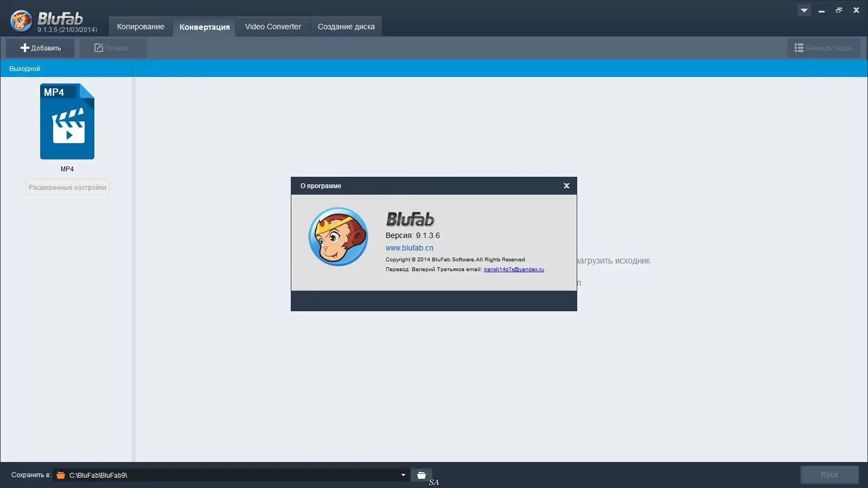868x488 pixels.
Task: Open the MP4 output profile icon
Action: tap(67, 121)
